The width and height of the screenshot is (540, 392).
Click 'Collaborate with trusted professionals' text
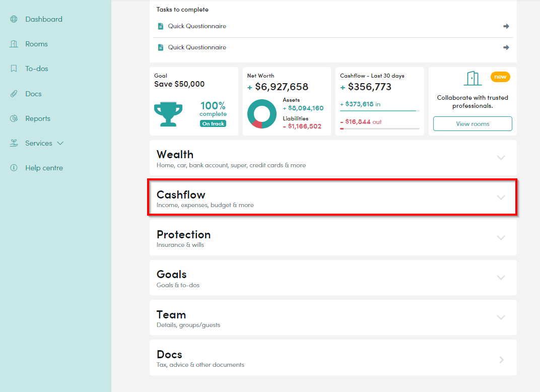tap(472, 102)
